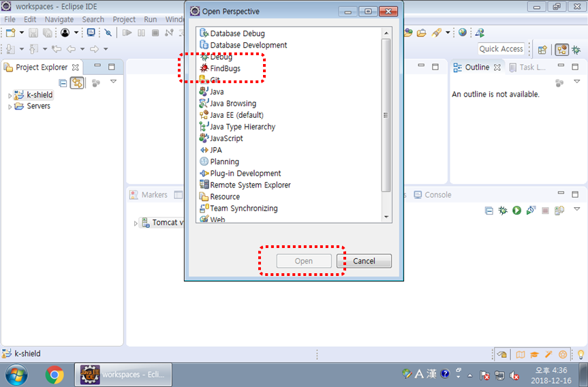Expand the Servers folder
The width and height of the screenshot is (588, 387).
tap(10, 107)
